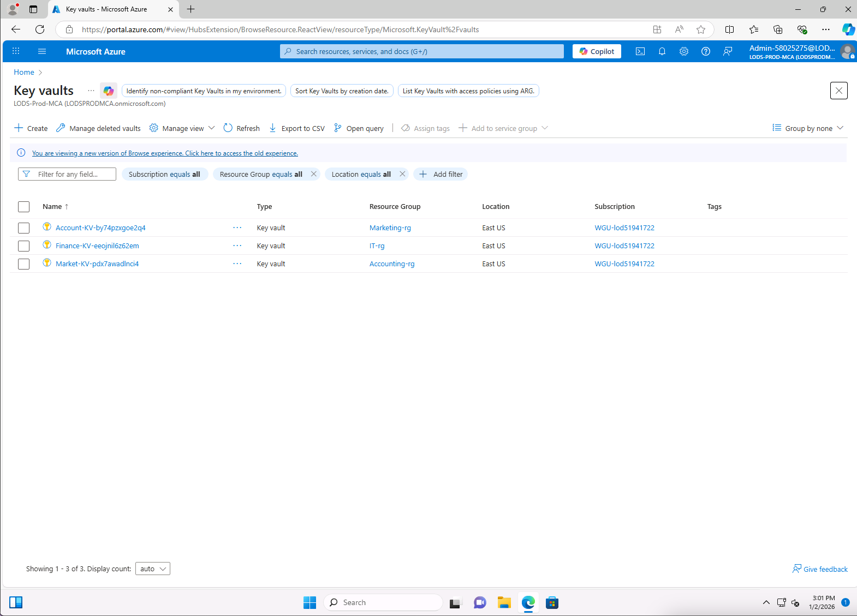
Task: Open the ellipsis next to Key vaults title
Action: click(x=91, y=91)
